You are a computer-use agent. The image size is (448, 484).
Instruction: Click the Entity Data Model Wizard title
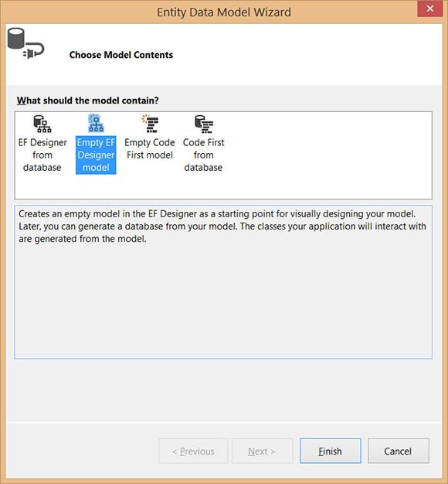point(224,12)
